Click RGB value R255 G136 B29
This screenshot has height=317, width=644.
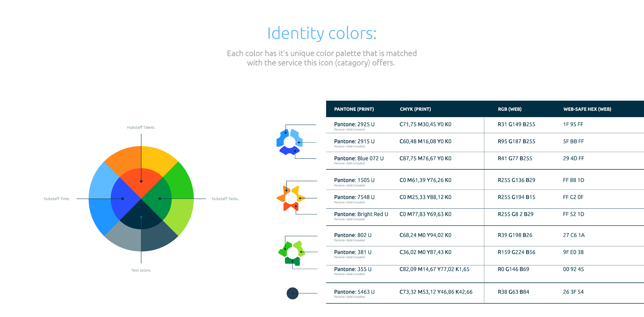[517, 180]
